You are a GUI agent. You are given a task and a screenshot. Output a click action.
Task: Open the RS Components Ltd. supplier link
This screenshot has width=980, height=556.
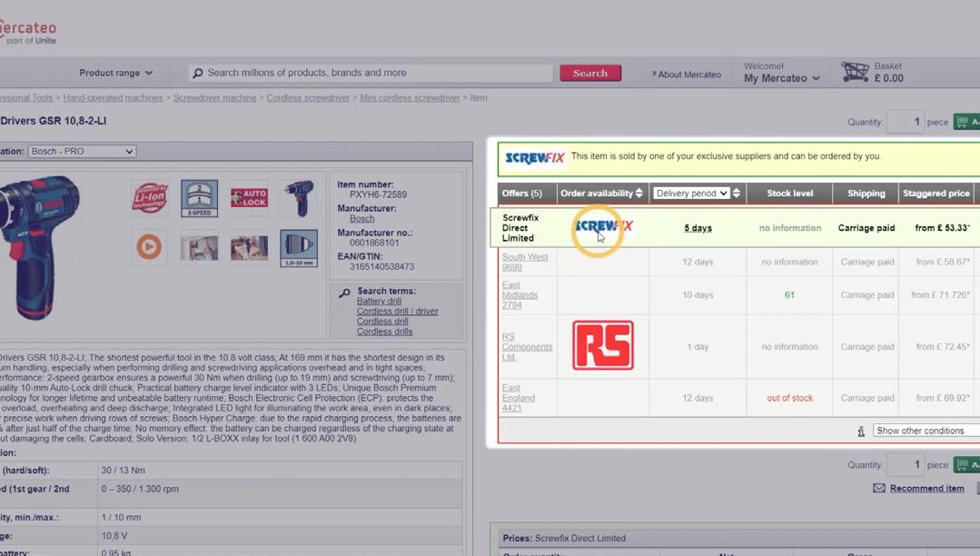click(527, 346)
